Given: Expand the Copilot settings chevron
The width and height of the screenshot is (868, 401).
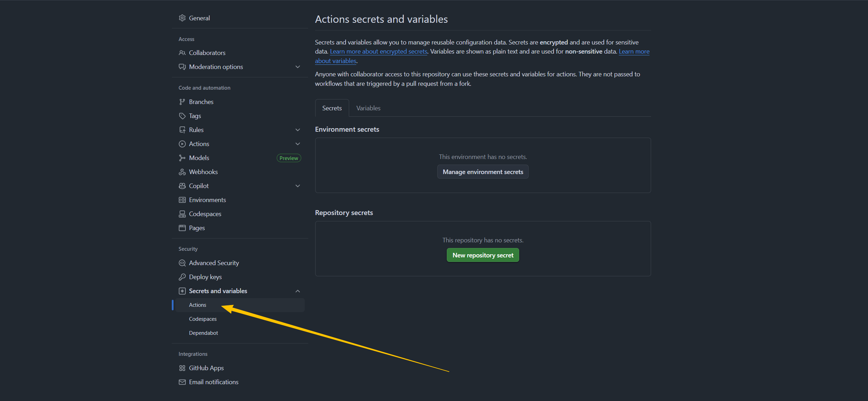Looking at the screenshot, I should click(x=298, y=186).
